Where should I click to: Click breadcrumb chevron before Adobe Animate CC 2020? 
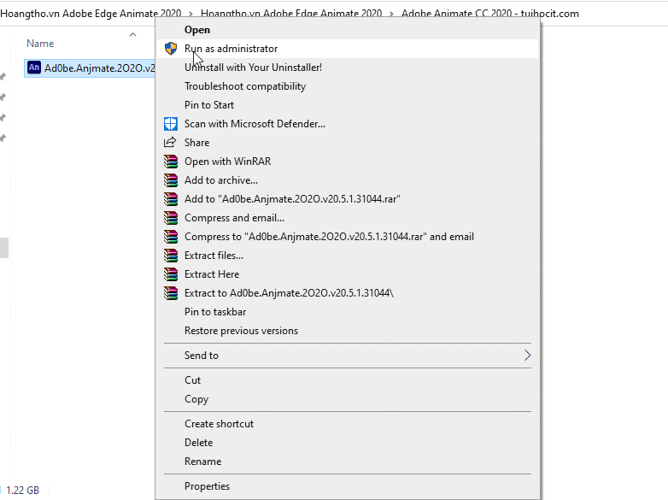(x=392, y=14)
